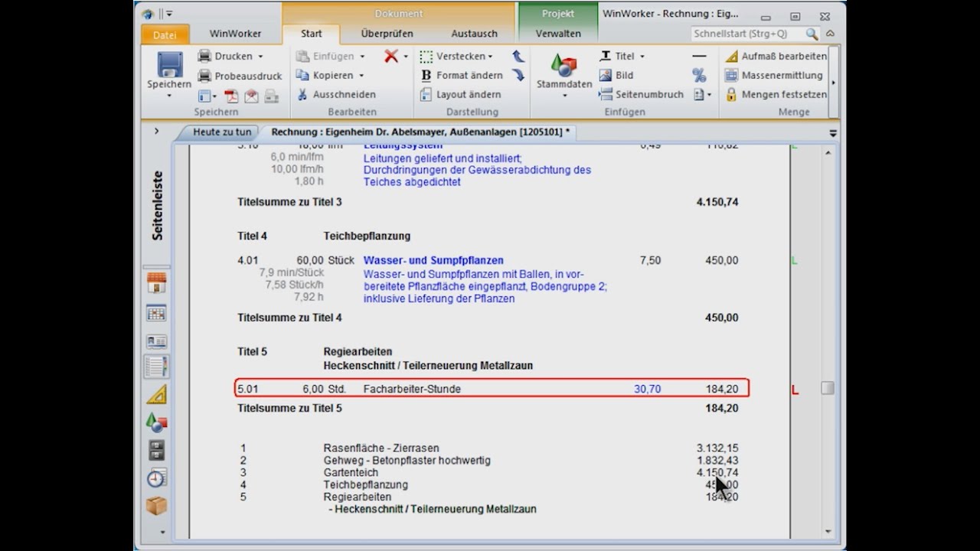Select the Start ribbon tab

(x=312, y=34)
